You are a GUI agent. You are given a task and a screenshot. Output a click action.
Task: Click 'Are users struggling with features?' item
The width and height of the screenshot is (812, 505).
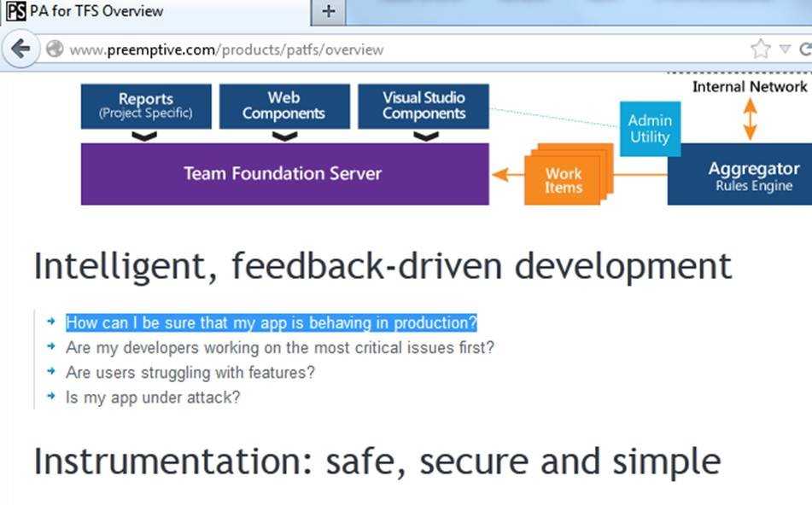click(x=190, y=373)
